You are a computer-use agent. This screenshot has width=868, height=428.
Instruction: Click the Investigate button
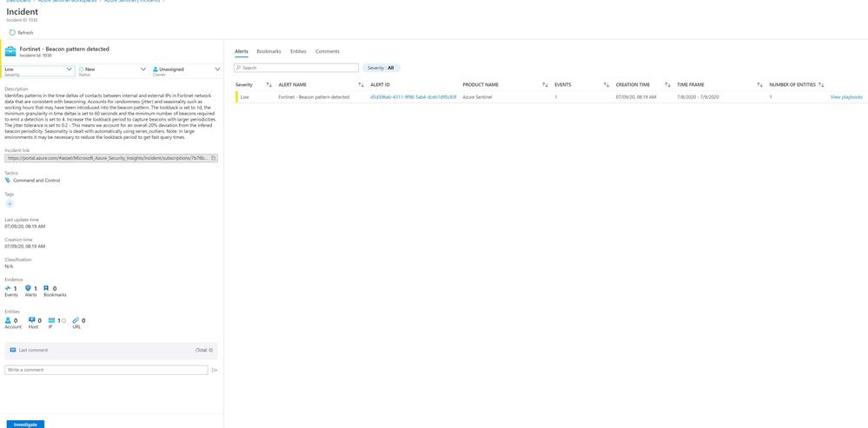pos(25,425)
